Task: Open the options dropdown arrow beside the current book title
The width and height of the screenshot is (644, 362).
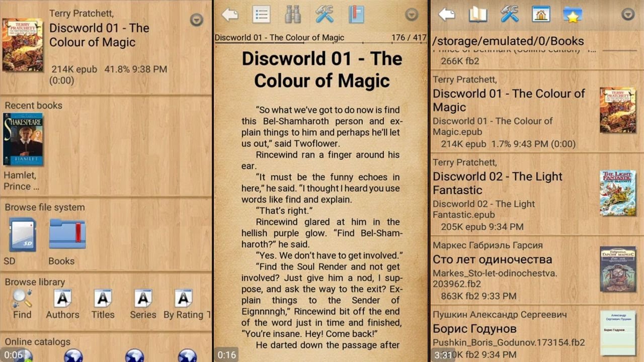Action: pos(197,20)
